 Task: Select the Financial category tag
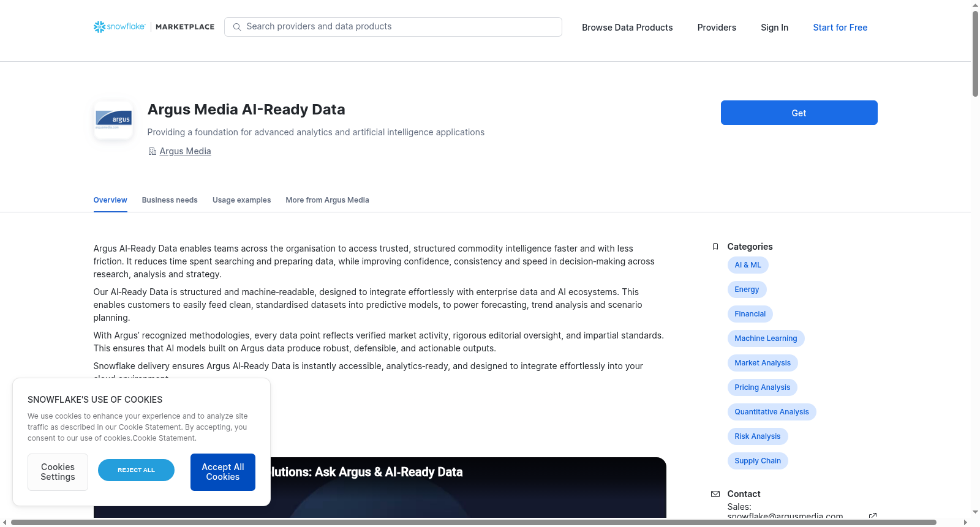pos(750,314)
